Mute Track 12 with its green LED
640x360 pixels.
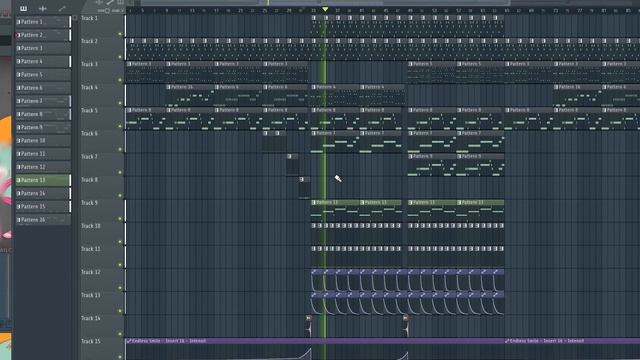coord(120,288)
